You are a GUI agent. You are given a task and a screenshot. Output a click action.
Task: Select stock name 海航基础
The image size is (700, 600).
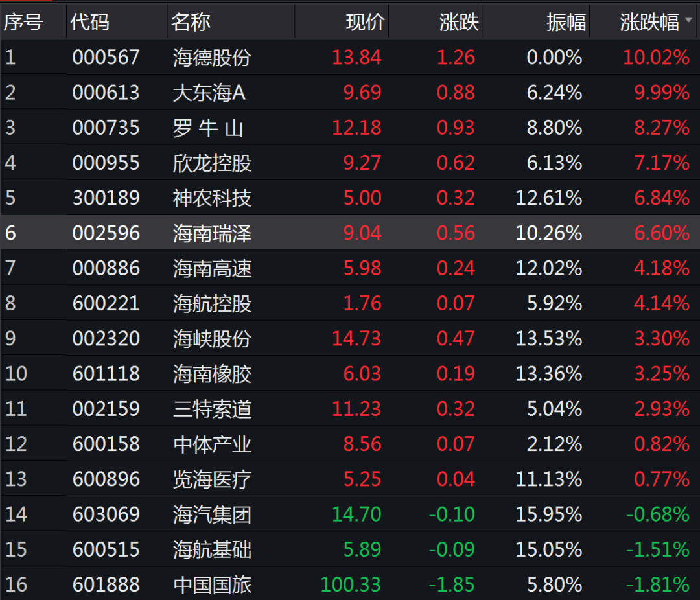click(212, 549)
